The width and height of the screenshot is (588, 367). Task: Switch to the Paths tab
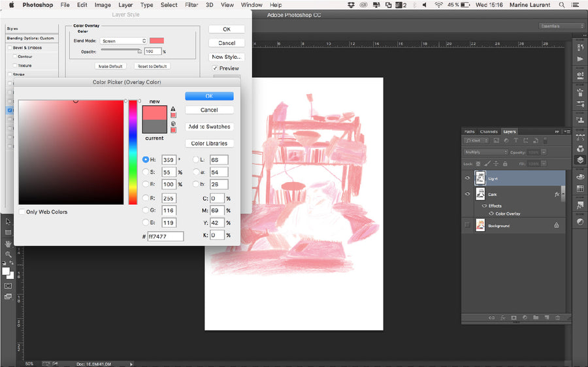(469, 131)
